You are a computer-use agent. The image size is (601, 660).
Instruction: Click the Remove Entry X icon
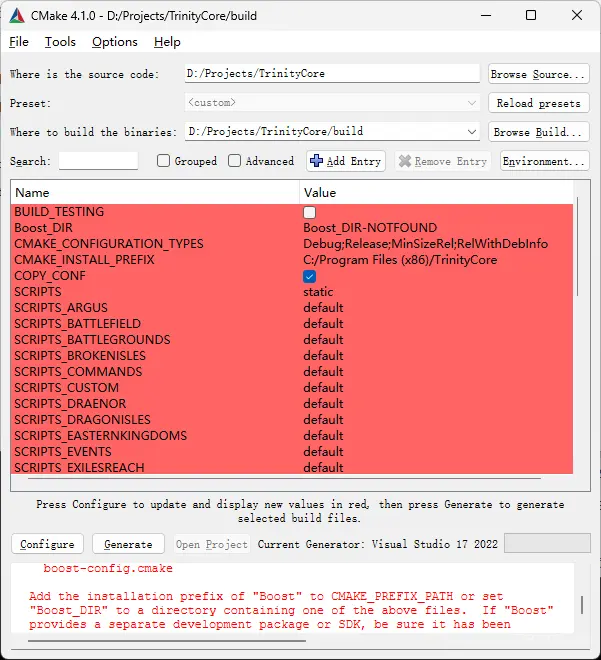click(x=405, y=161)
